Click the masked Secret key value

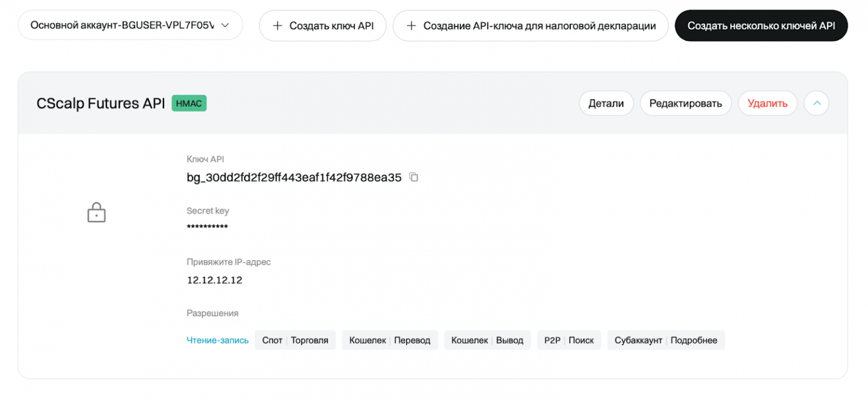(x=207, y=227)
